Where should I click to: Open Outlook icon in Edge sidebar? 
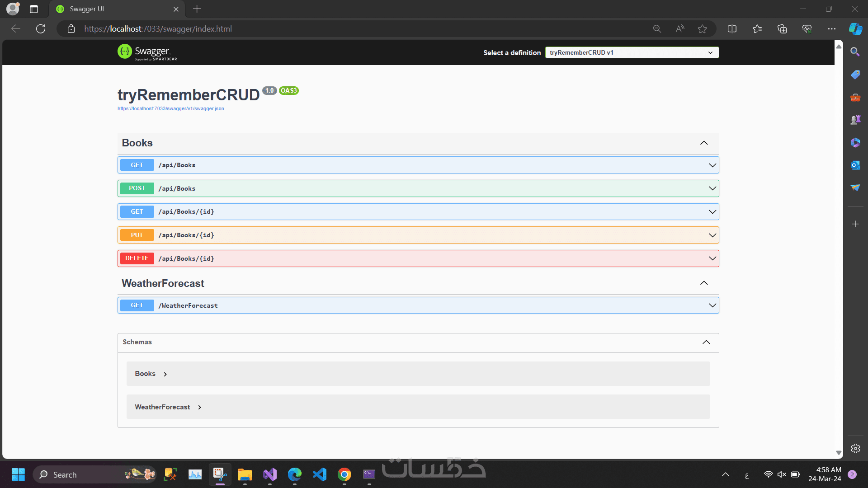pos(855,165)
